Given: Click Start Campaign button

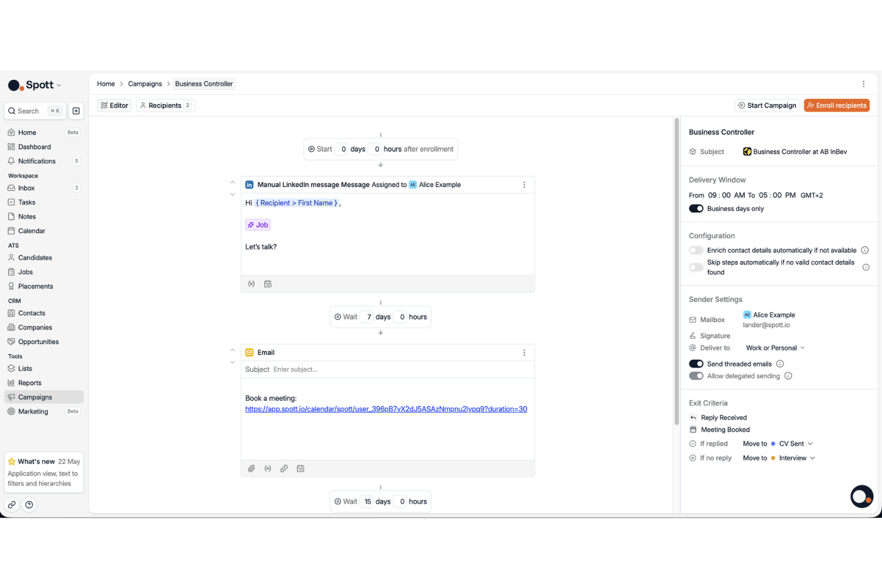Looking at the screenshot, I should pos(767,105).
